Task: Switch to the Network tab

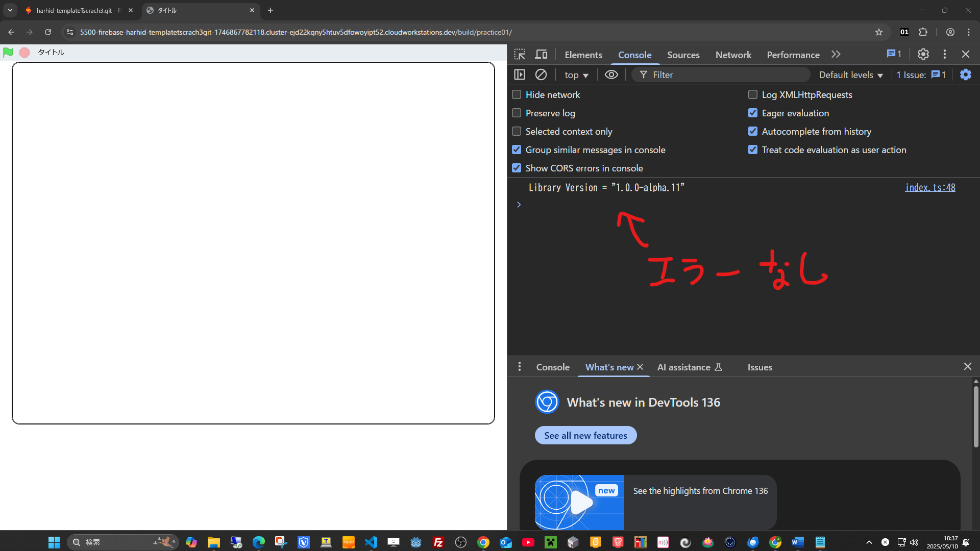Action: (733, 55)
